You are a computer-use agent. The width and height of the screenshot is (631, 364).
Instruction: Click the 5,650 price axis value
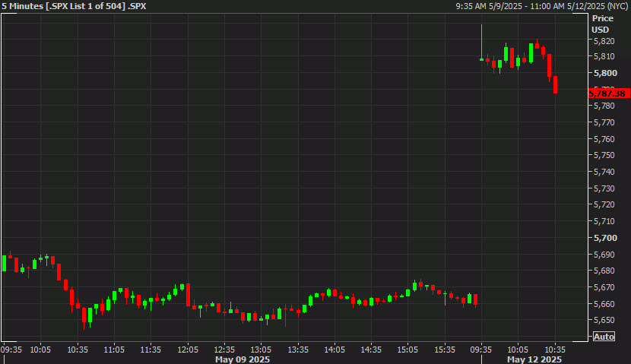click(604, 320)
